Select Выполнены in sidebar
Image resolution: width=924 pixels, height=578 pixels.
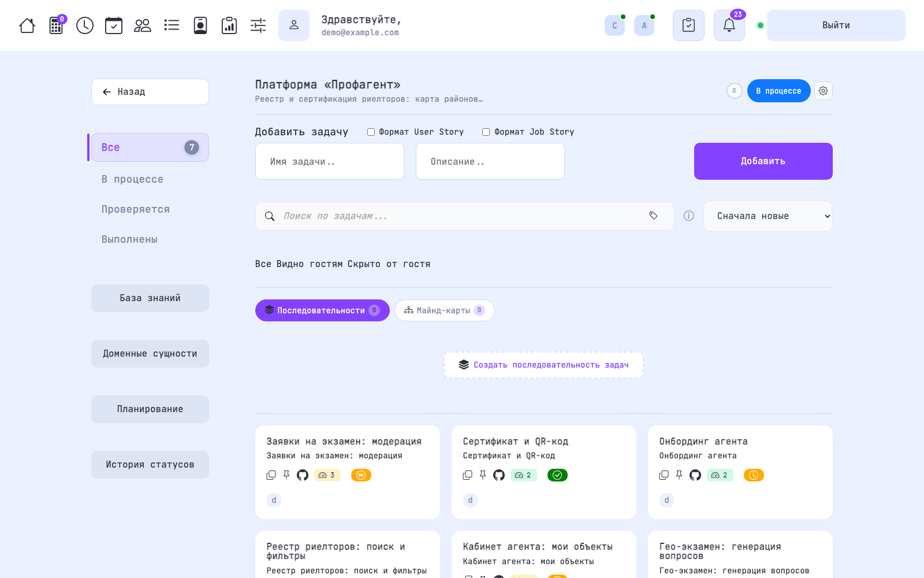[x=129, y=239]
